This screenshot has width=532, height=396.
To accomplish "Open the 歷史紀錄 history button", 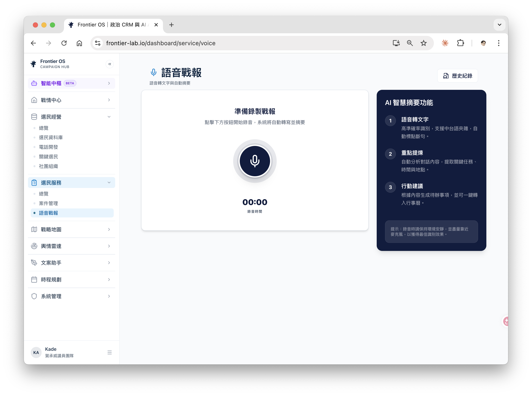I will [x=458, y=76].
